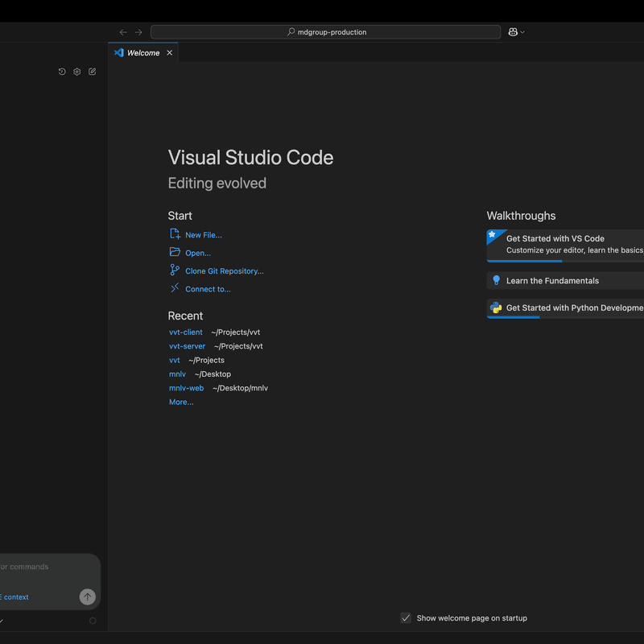Click the Copilot icon in title bar
The height and width of the screenshot is (644, 644).
[512, 32]
